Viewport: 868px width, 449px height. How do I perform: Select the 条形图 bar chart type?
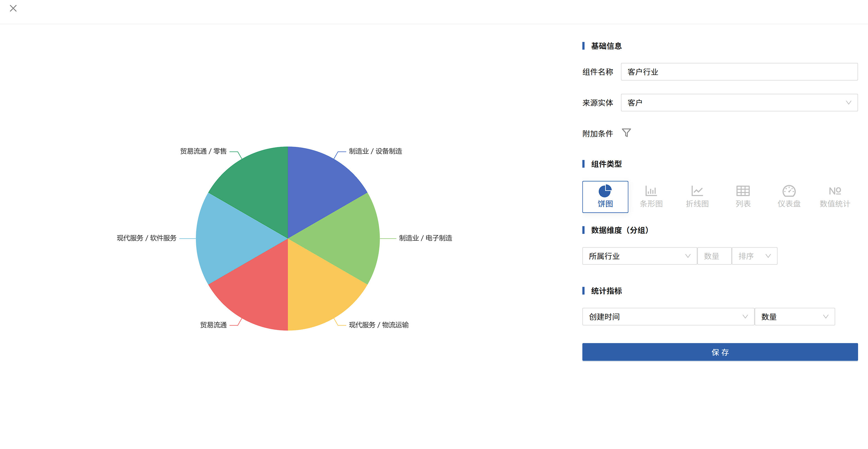pyautogui.click(x=651, y=197)
